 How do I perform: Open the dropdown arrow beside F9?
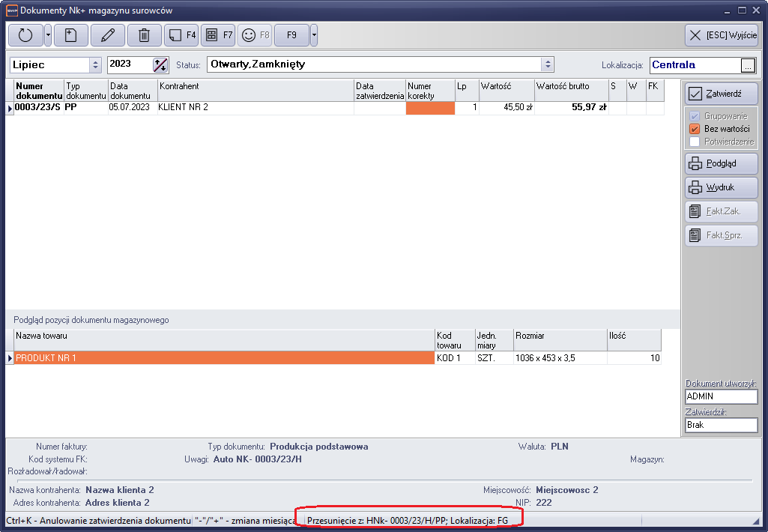[314, 35]
